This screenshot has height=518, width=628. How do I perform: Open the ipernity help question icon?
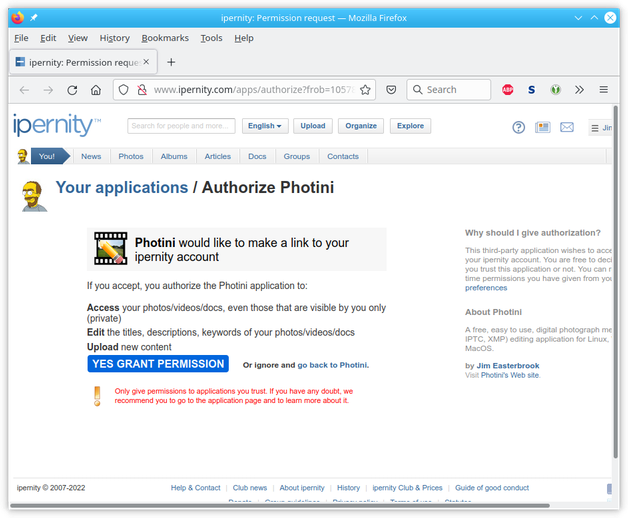(x=519, y=127)
